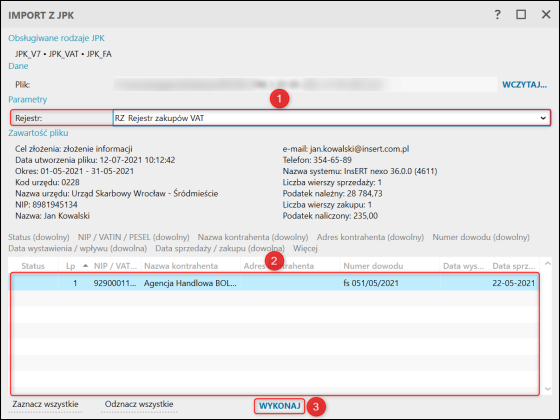Open NIP / VATIN / PESEL filter
Image resolution: width=560 pixels, height=420 pixels.
134,237
